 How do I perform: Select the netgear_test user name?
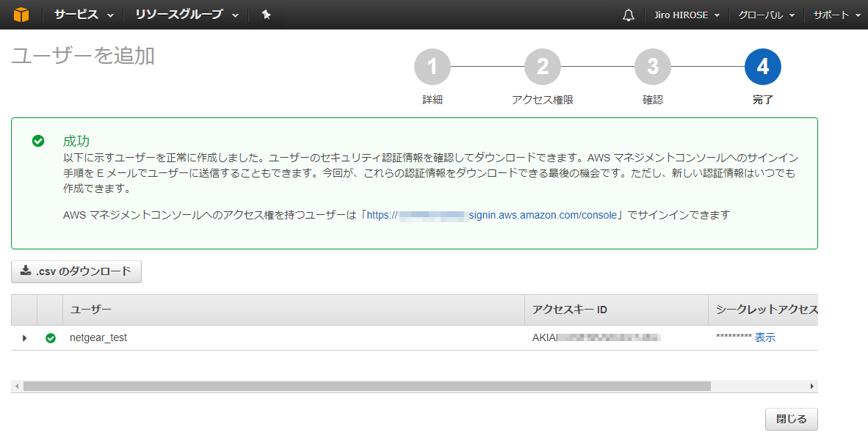(98, 337)
